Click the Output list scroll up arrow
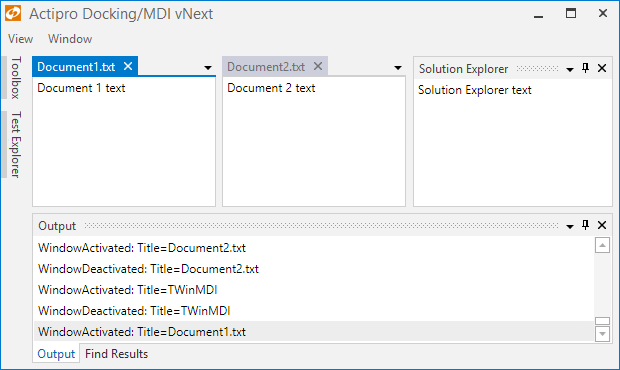 coord(602,245)
